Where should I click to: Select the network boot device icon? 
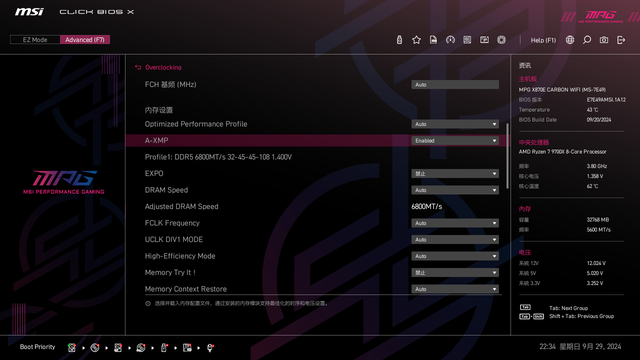[x=210, y=348]
